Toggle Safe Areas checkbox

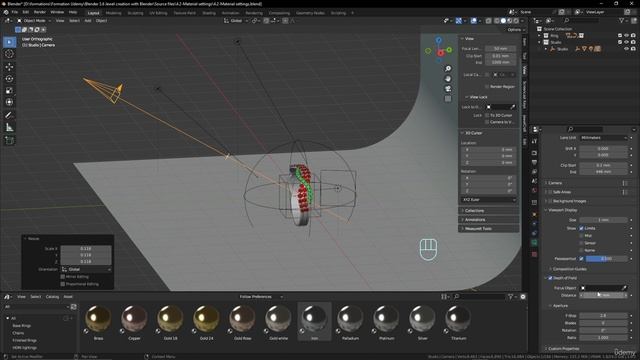550,192
